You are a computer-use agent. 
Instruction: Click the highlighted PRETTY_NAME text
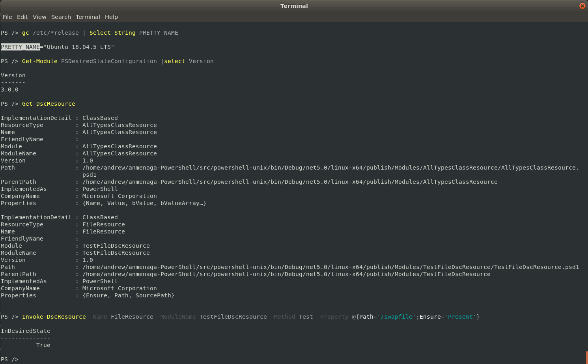pyautogui.click(x=20, y=47)
